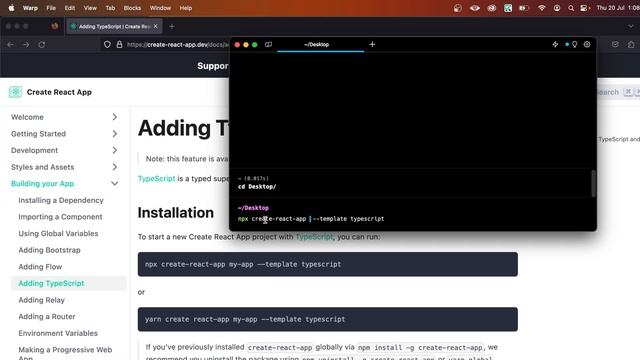Go forward in the browser
The width and height of the screenshot is (640, 360).
point(26,44)
